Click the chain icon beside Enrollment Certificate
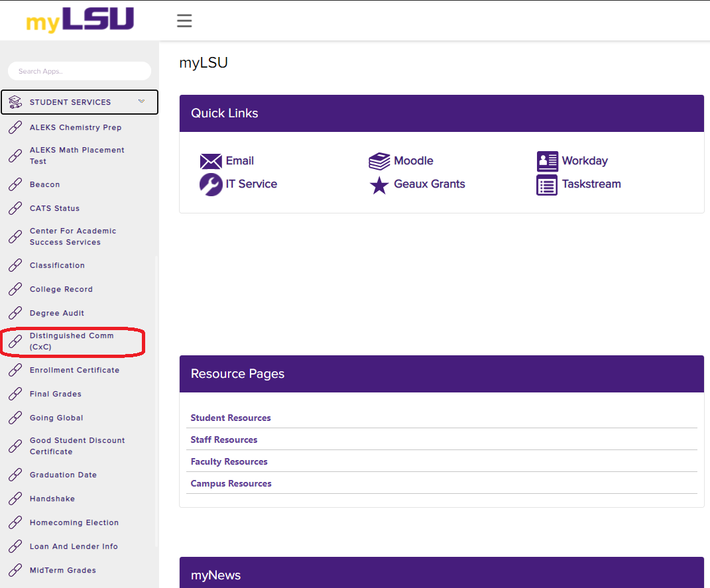This screenshot has height=588, width=710. (x=15, y=371)
